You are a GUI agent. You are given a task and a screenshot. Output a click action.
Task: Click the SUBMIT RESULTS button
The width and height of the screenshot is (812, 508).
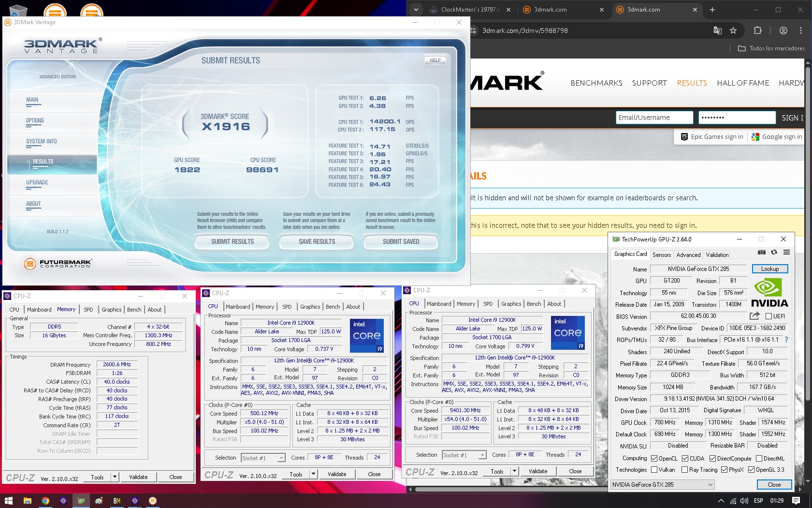[232, 242]
